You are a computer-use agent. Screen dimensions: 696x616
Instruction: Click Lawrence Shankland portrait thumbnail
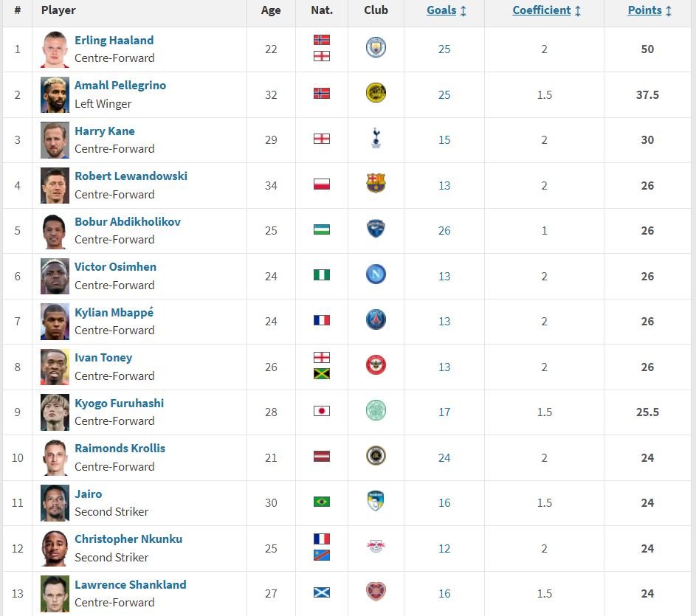pos(55,594)
